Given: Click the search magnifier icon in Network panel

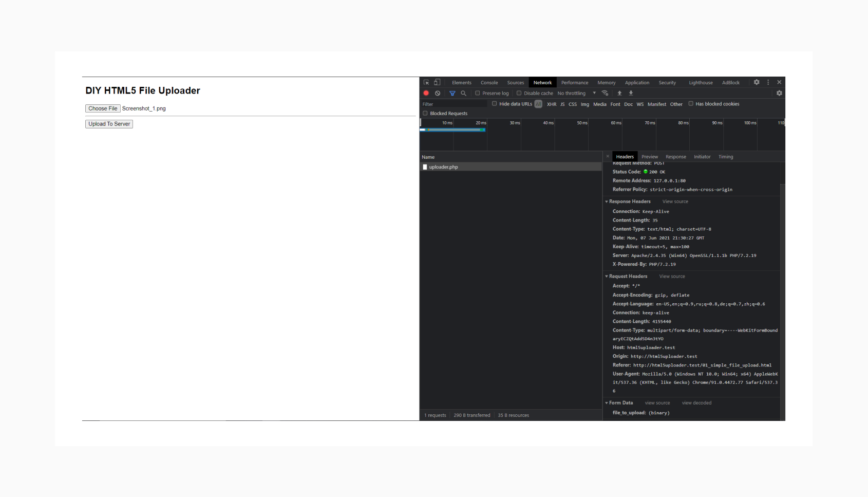Looking at the screenshot, I should [463, 93].
